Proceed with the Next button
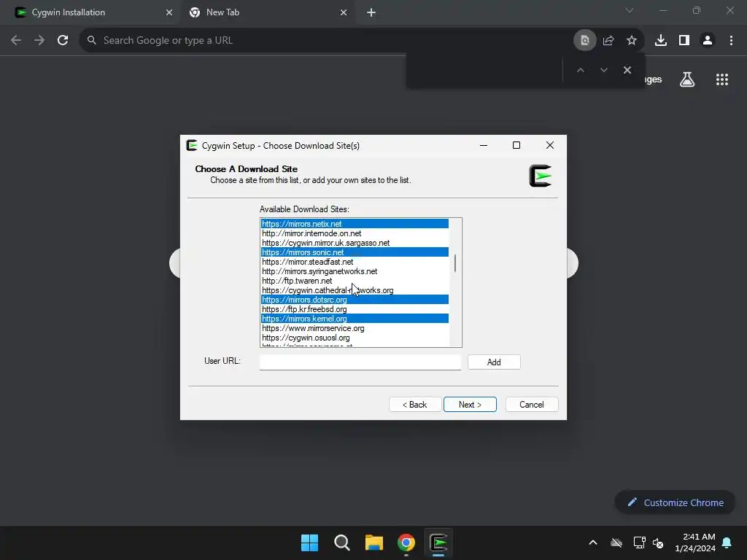The height and width of the screenshot is (560, 747). (x=470, y=404)
